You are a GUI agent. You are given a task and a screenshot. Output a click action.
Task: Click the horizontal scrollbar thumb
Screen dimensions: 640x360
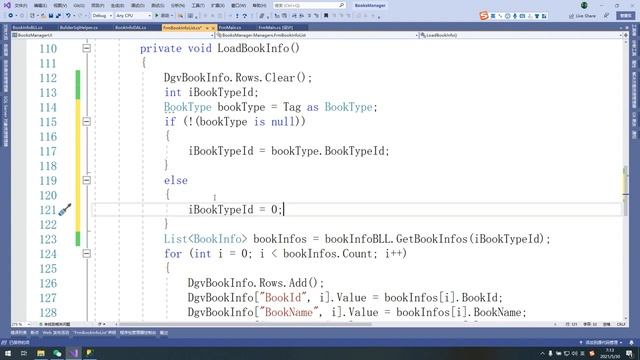pos(245,324)
